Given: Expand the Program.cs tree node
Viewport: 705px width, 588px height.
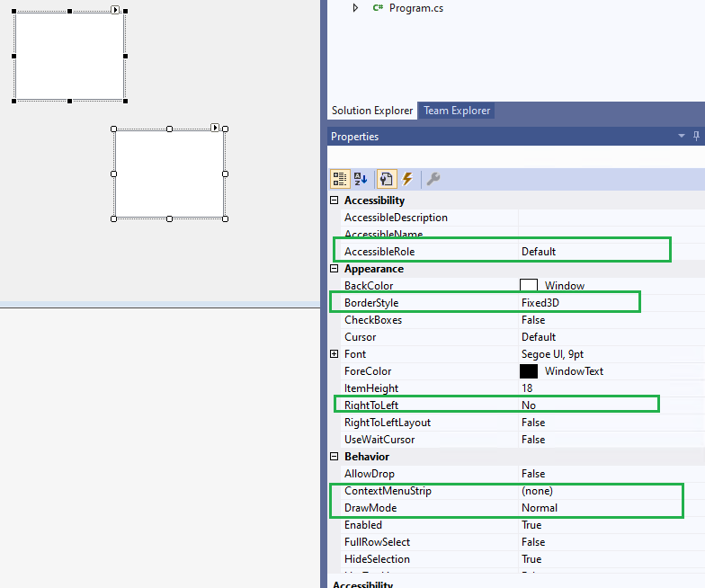Looking at the screenshot, I should point(355,7).
